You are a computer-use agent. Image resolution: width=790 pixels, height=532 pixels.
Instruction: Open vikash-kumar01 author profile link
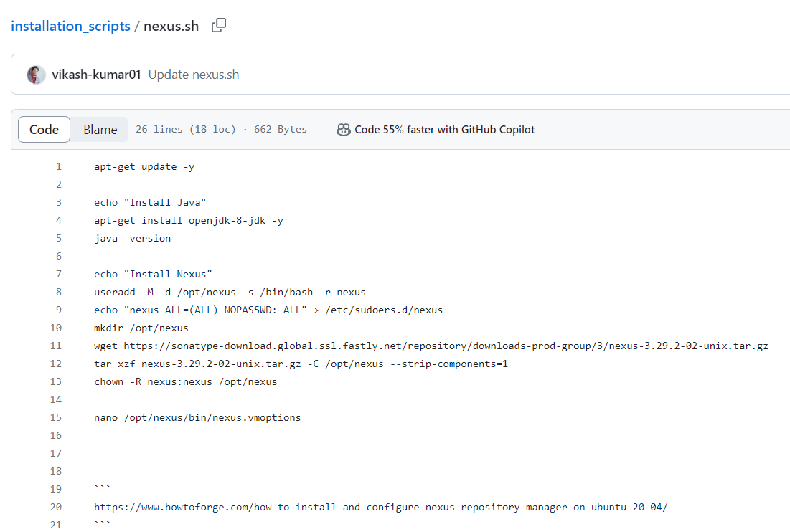(96, 75)
